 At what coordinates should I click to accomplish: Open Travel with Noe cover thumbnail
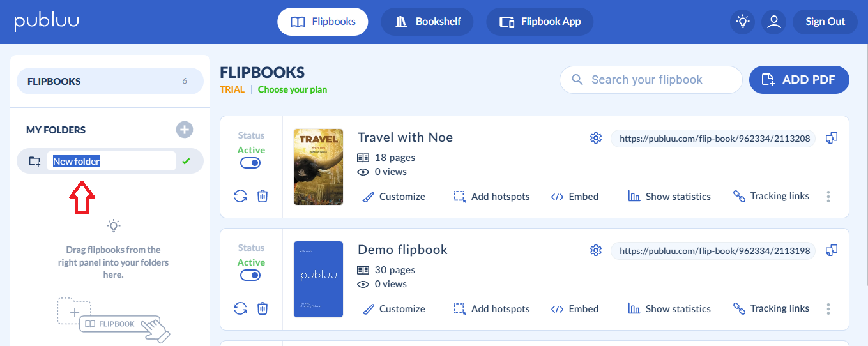[318, 167]
